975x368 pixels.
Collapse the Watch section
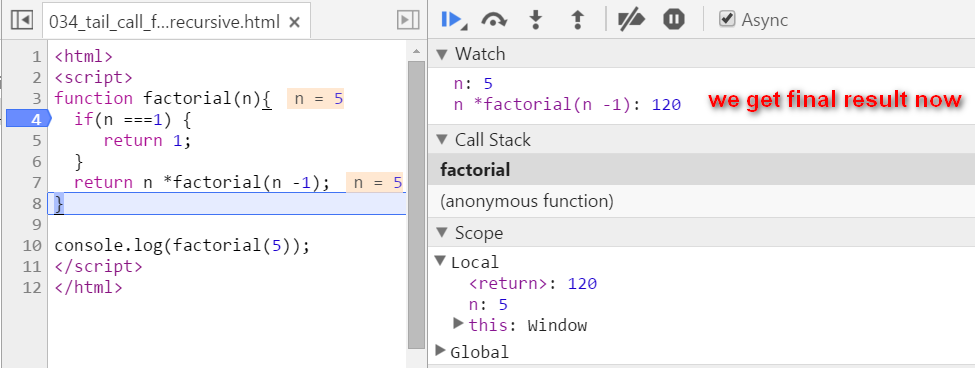442,54
